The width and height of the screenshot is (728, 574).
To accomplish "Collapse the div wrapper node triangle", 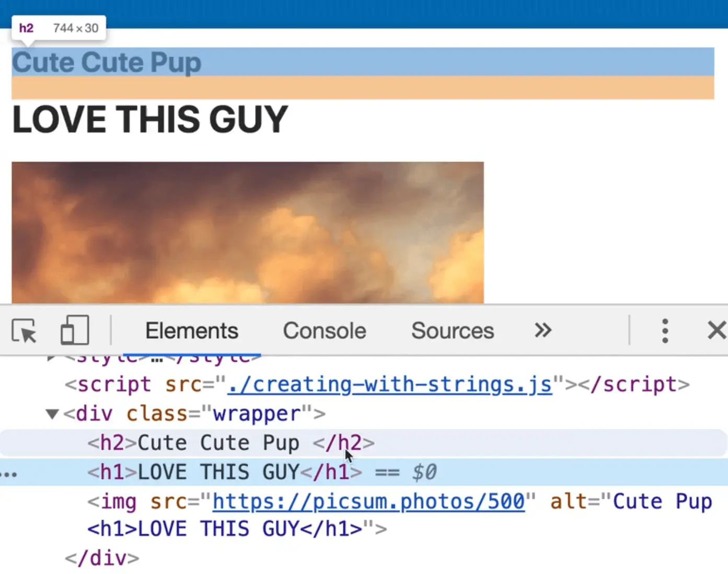I will tap(52, 415).
